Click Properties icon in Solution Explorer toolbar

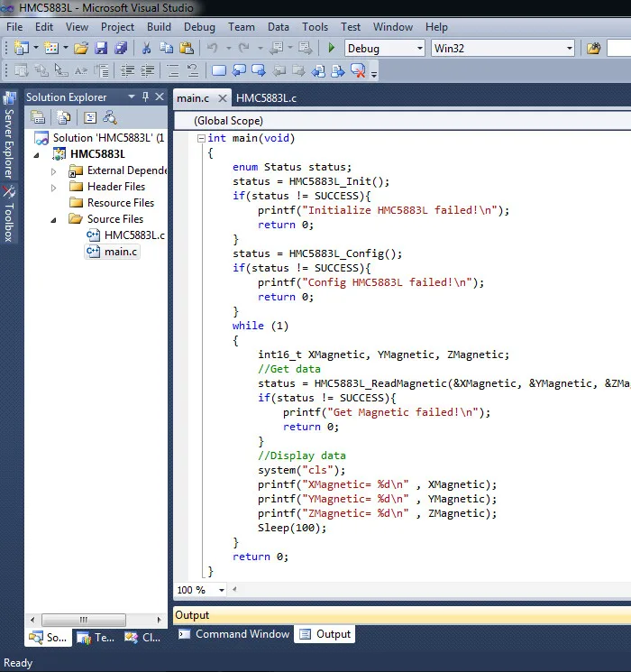coord(38,116)
